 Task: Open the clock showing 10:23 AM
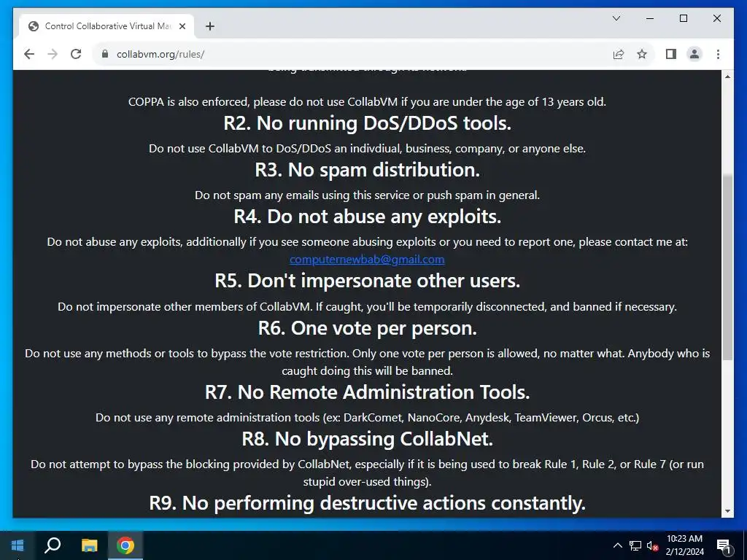pos(684,545)
